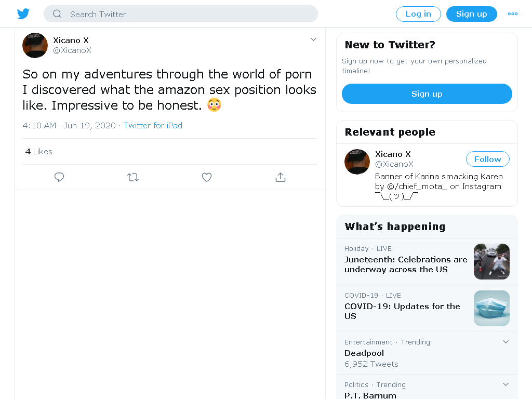Share the tweet via the share icon
The image size is (532, 399).
(x=281, y=177)
